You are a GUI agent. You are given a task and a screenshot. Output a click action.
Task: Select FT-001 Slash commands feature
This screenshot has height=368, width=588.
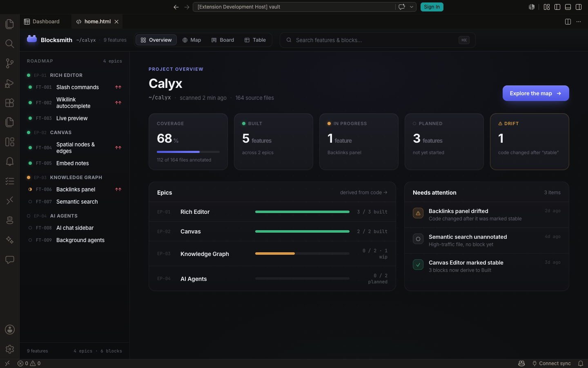75,87
